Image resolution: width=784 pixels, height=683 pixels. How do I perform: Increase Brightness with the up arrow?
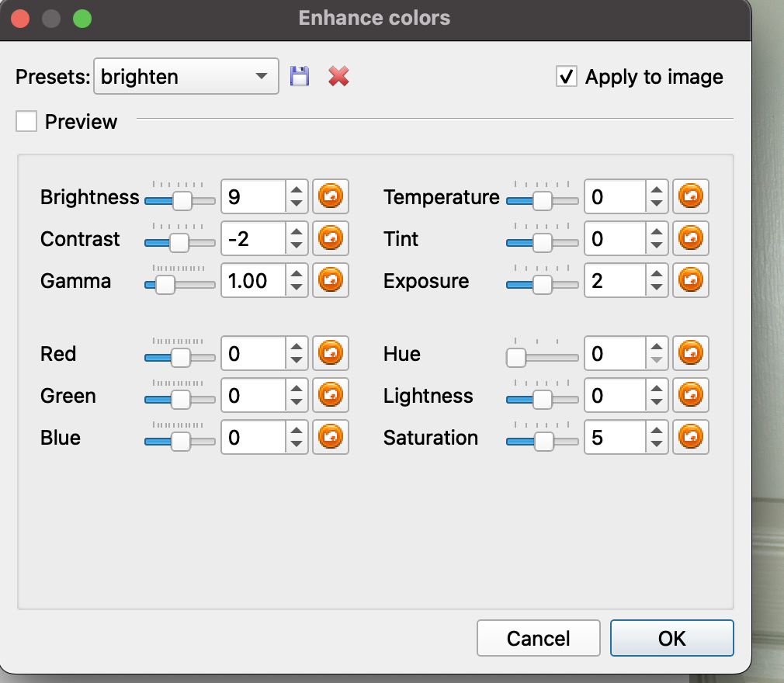coord(296,189)
